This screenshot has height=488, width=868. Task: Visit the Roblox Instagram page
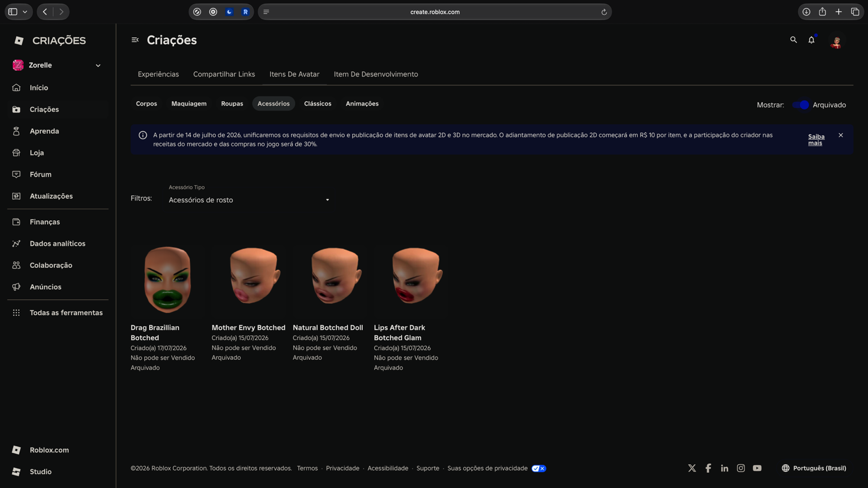tap(741, 468)
